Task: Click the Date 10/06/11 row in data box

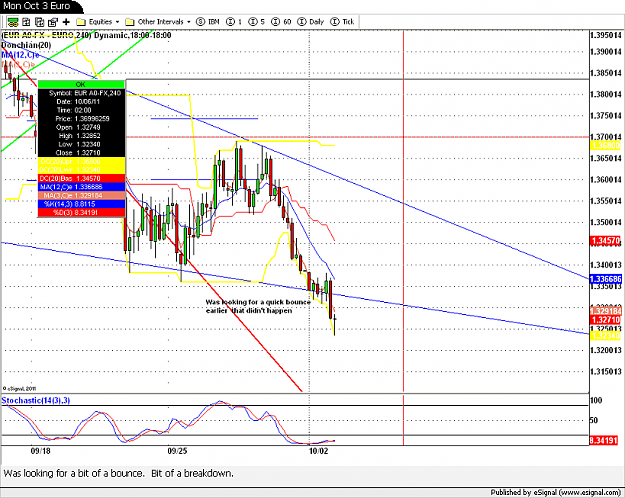Action: pyautogui.click(x=81, y=102)
